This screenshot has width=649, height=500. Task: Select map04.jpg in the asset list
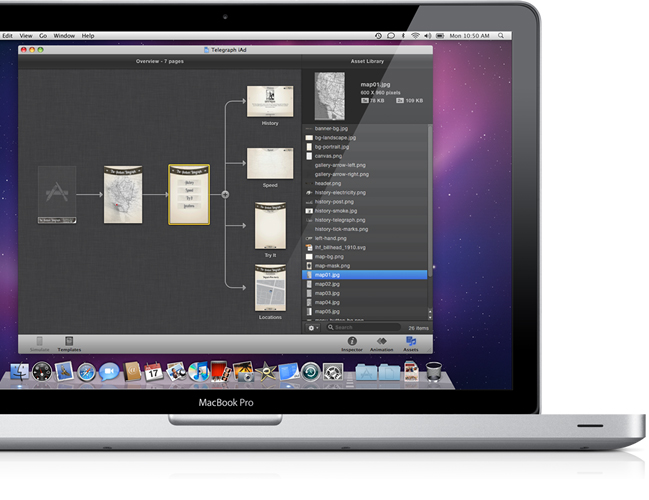click(x=365, y=302)
